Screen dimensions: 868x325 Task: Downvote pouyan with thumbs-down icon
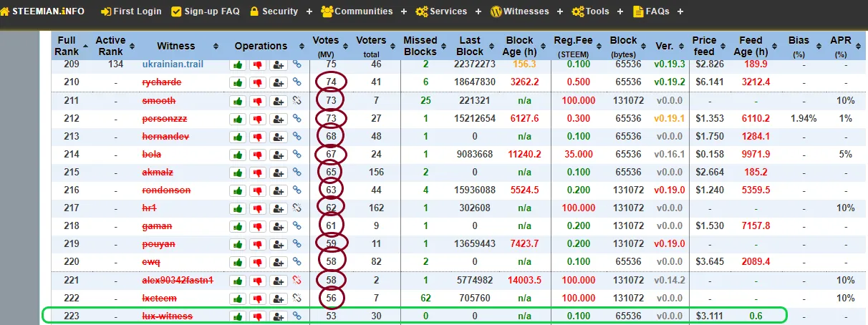(258, 244)
